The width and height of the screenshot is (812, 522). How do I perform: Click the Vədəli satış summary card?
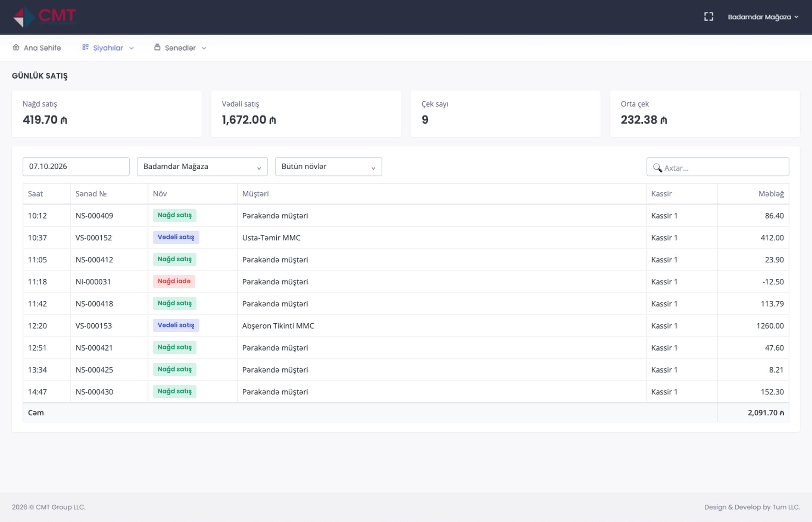tap(306, 113)
